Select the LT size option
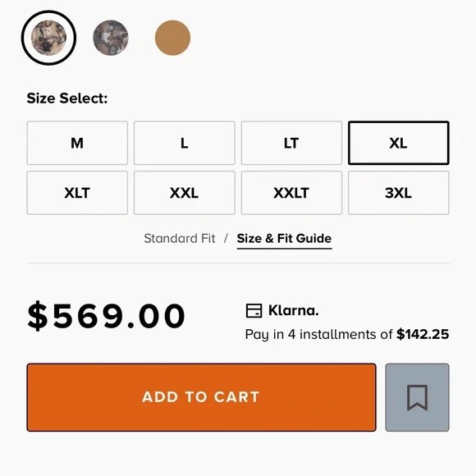This screenshot has height=476, width=476. (x=291, y=143)
